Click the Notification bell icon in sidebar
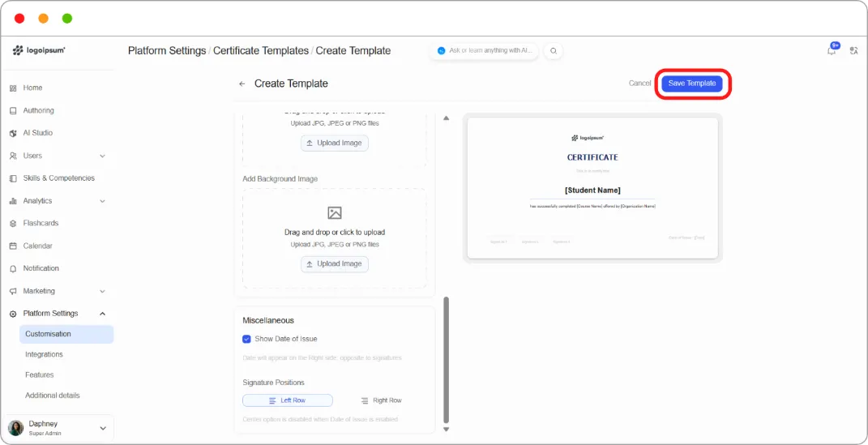Screen dimensions: 868x445 coord(13,268)
